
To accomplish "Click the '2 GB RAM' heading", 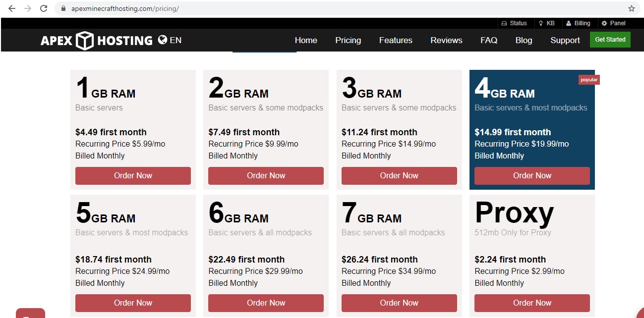I will pos(238,89).
